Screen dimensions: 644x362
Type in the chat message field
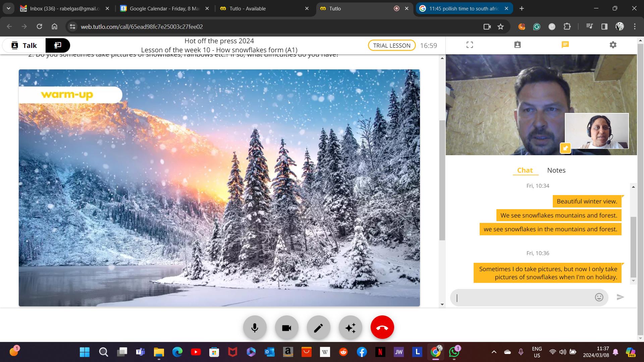[x=523, y=297]
